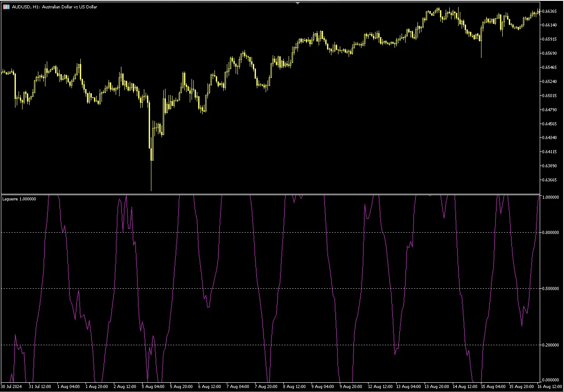Click the 9 Aug 20:00 time label

pyautogui.click(x=350, y=387)
